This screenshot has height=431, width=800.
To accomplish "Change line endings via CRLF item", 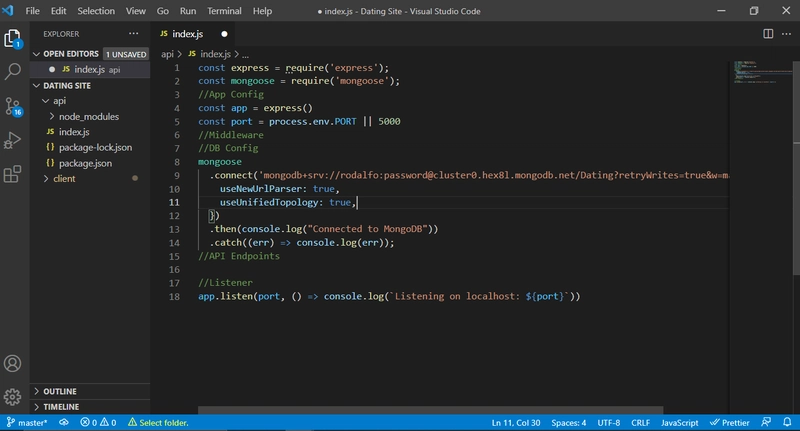I will (640, 422).
